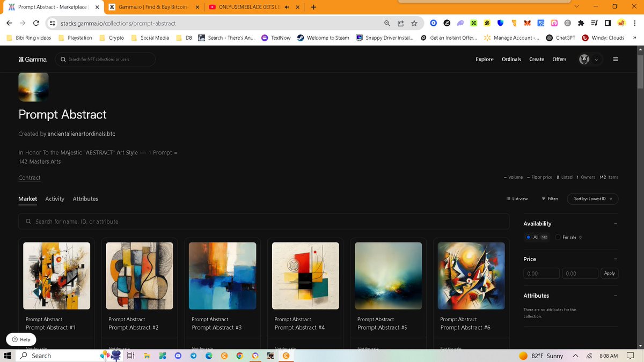
Task: Click the Gamma logo in the header
Action: [33, 59]
